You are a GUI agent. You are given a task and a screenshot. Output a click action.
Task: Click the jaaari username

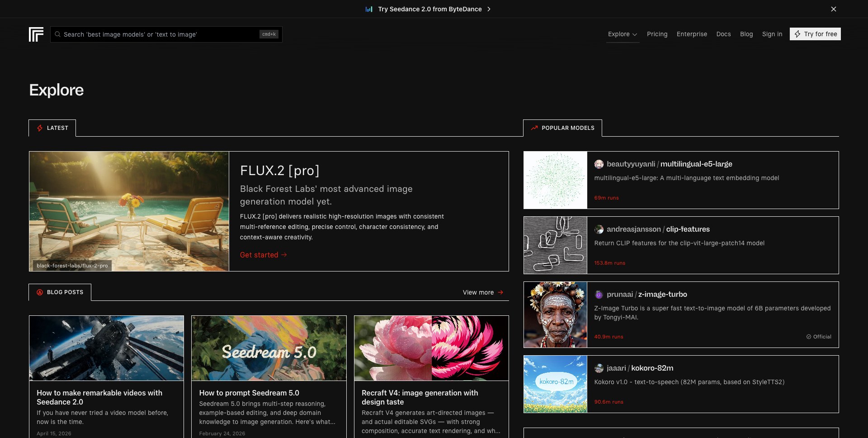click(616, 368)
